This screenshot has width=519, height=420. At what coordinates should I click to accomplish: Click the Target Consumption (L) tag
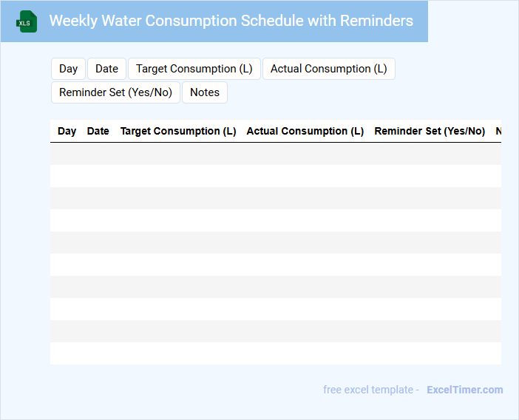pyautogui.click(x=194, y=69)
